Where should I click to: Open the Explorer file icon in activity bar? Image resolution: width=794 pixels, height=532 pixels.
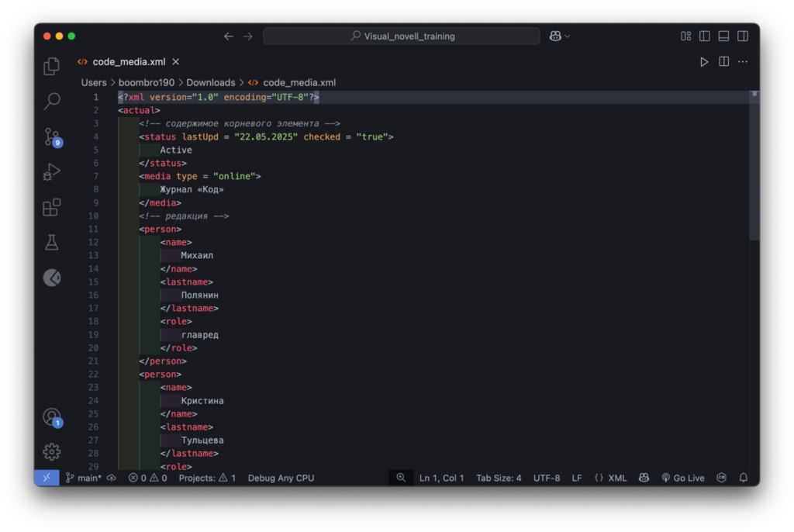tap(51, 67)
